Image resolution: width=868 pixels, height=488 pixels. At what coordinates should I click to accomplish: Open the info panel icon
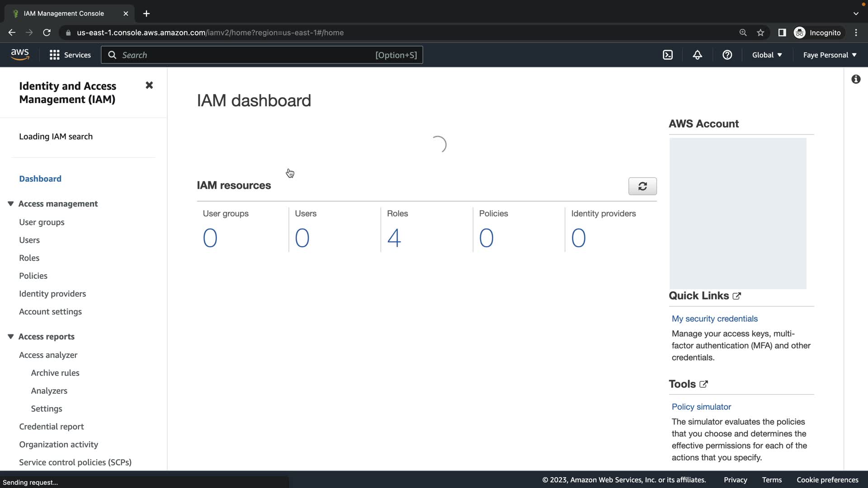(x=855, y=80)
